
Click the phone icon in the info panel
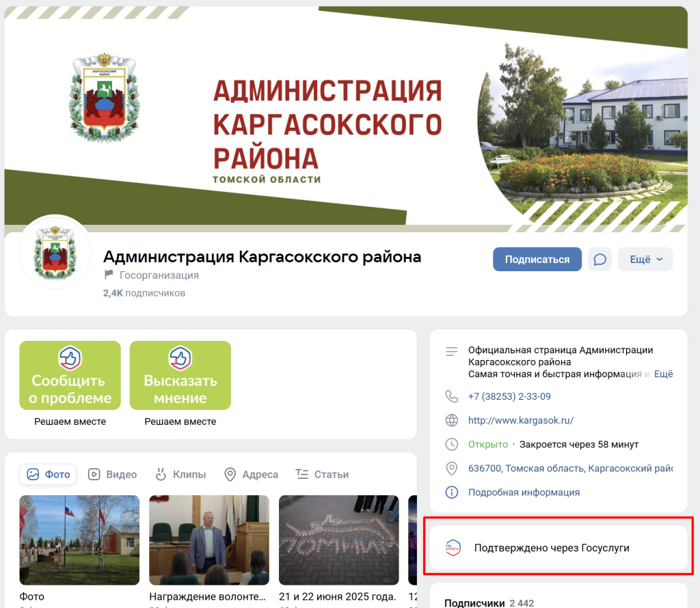coord(451,396)
